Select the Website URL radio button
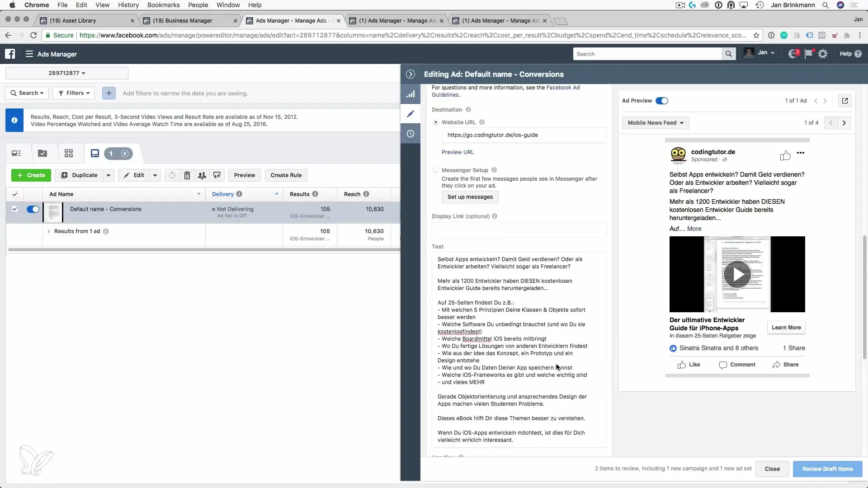This screenshot has width=868, height=488. (436, 122)
